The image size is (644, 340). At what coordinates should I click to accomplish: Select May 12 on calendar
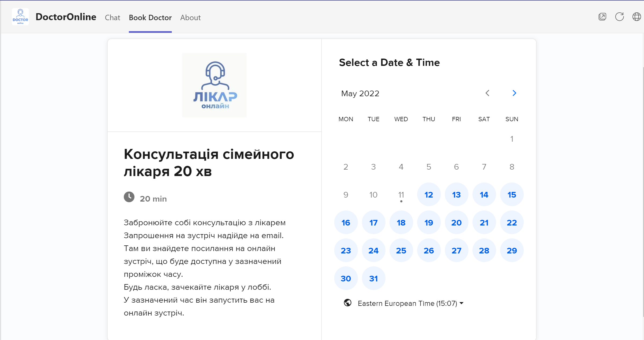(429, 195)
